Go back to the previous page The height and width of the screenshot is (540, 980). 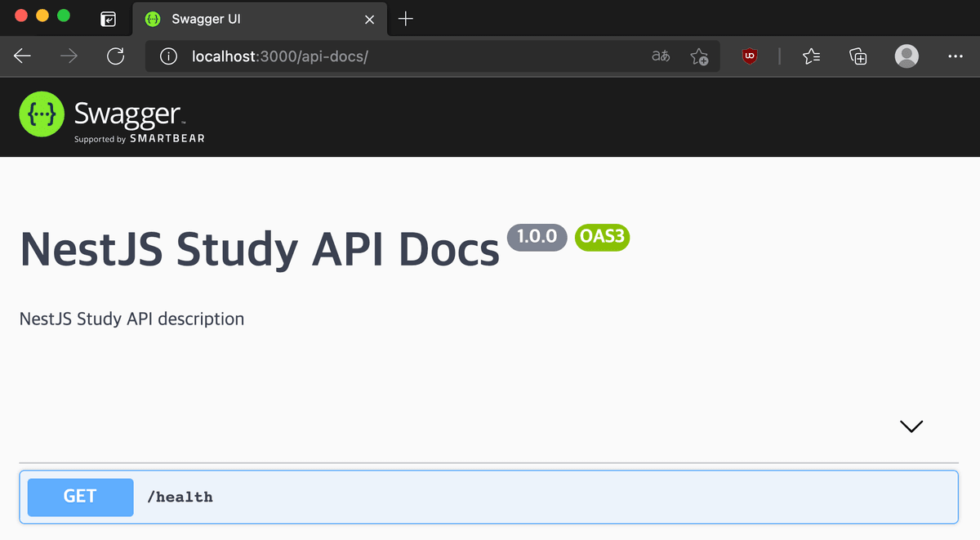pyautogui.click(x=23, y=56)
